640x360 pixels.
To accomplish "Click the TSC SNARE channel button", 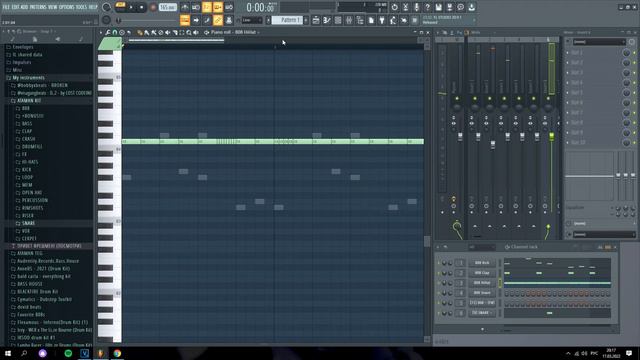I will pyautogui.click(x=482, y=313).
